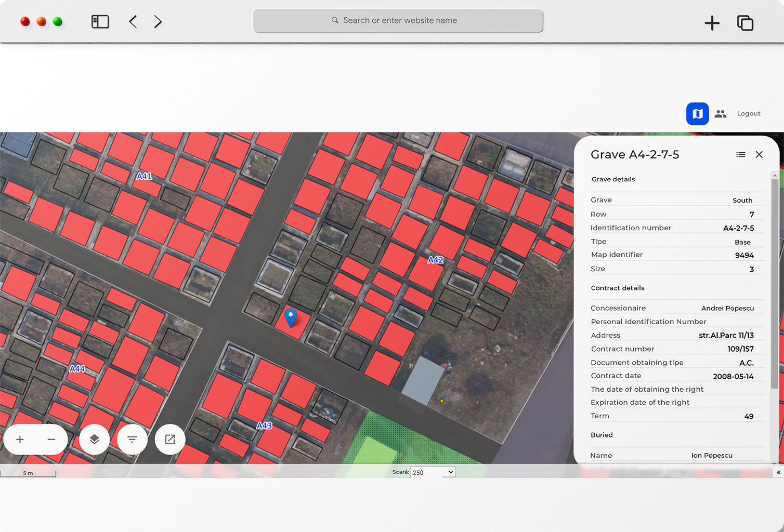Click concessionaire name Andrei Popescu
Image resolution: width=784 pixels, height=532 pixels.
[x=727, y=309]
